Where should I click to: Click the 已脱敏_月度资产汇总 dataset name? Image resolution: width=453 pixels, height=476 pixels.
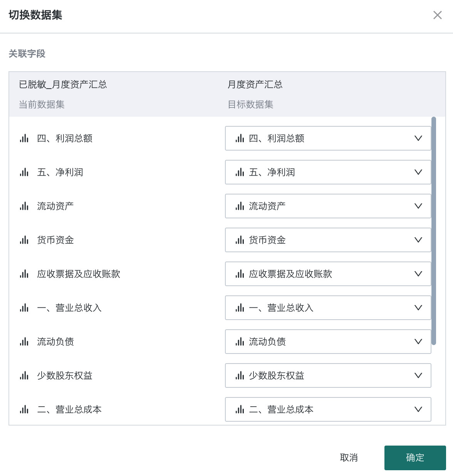tap(63, 84)
